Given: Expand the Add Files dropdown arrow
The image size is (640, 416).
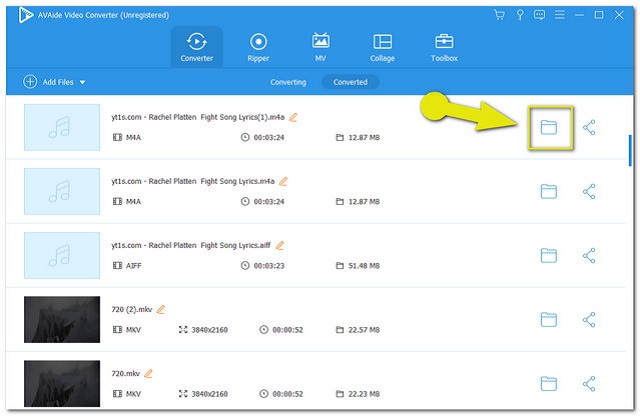Looking at the screenshot, I should (82, 82).
